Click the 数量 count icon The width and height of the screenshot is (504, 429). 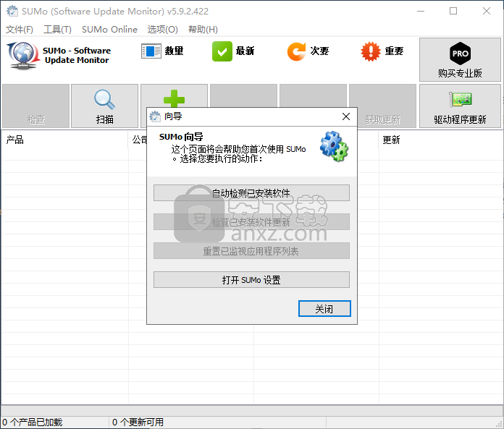[x=151, y=51]
